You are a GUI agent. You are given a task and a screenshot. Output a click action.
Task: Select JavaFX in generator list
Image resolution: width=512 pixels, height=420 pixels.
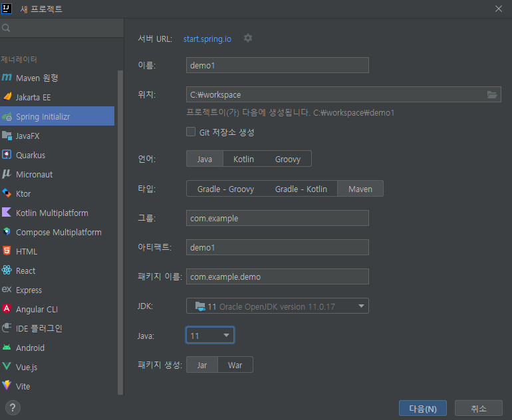coord(57,136)
